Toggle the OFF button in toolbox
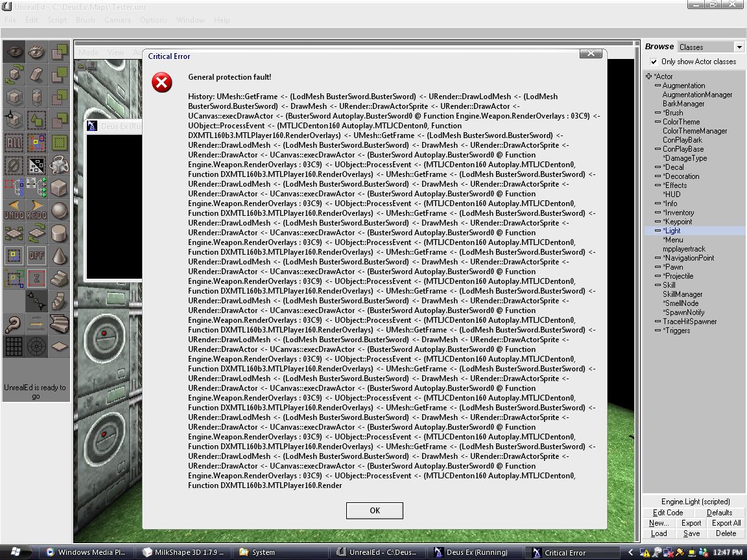 [x=37, y=256]
